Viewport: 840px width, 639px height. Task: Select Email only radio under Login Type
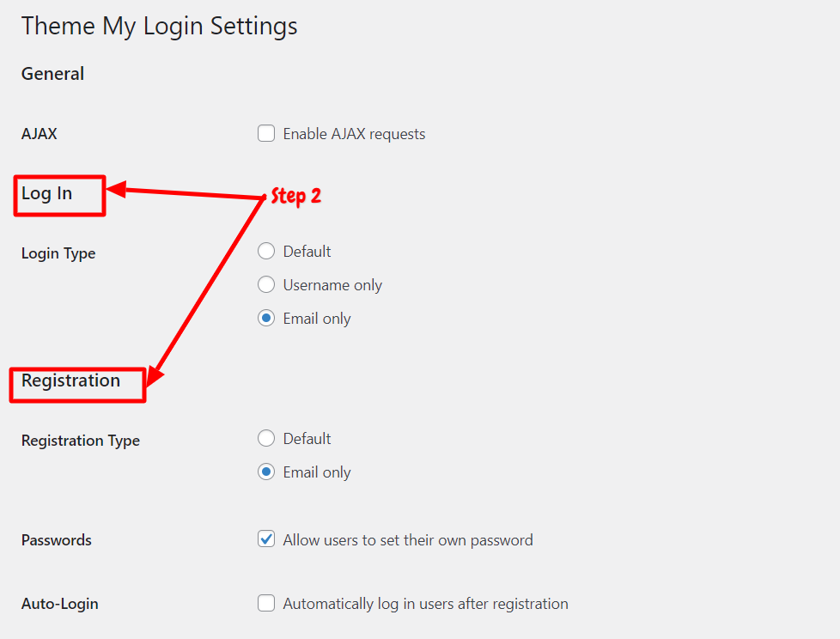266,318
